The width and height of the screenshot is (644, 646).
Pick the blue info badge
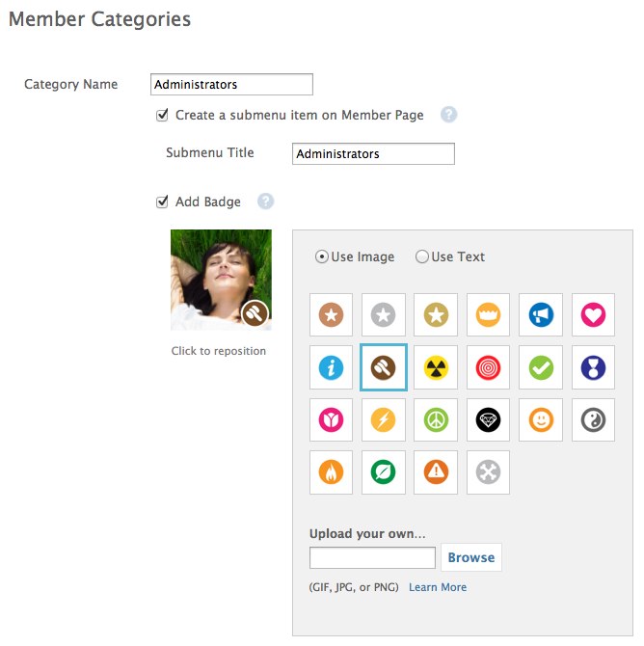pyautogui.click(x=331, y=367)
